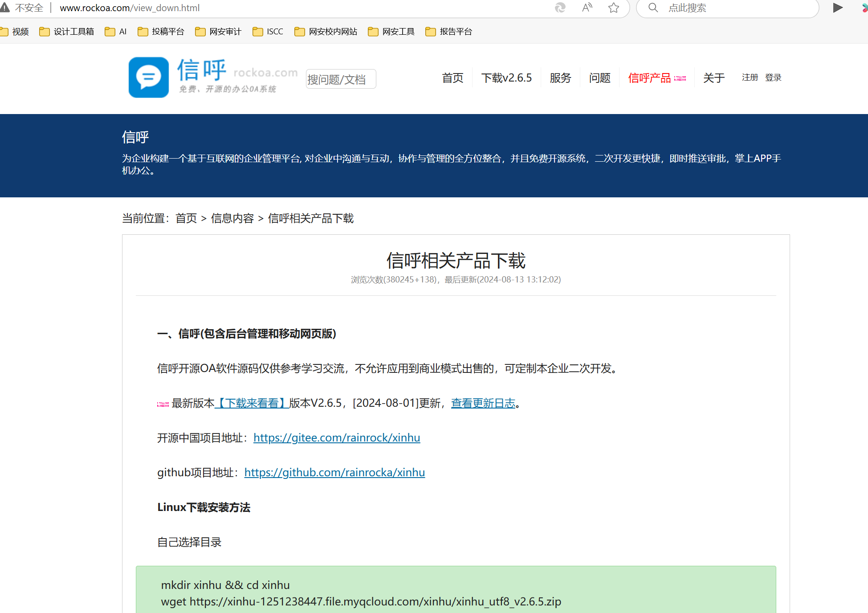Viewport: 868px width, 613px height.
Task: Click heading 一、信呼(包含后台管理和移动网页版)
Action: (247, 334)
